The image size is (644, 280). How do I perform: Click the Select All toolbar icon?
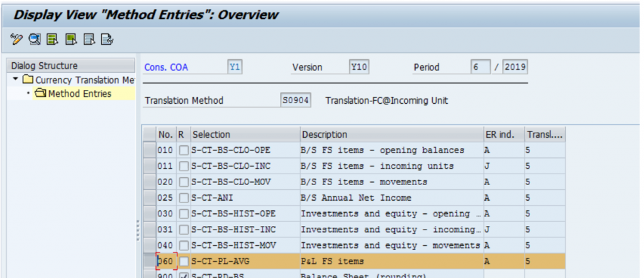tap(53, 40)
